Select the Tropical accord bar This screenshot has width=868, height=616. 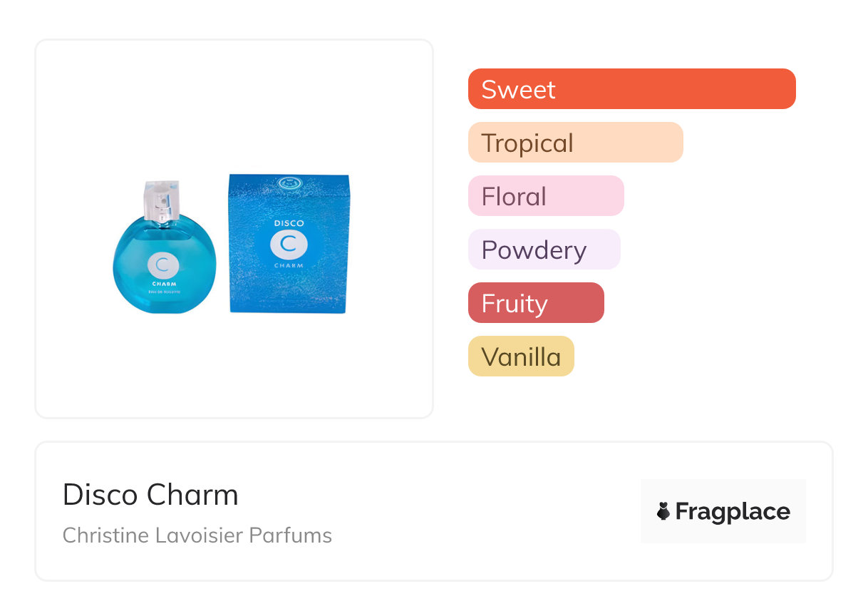tap(575, 143)
